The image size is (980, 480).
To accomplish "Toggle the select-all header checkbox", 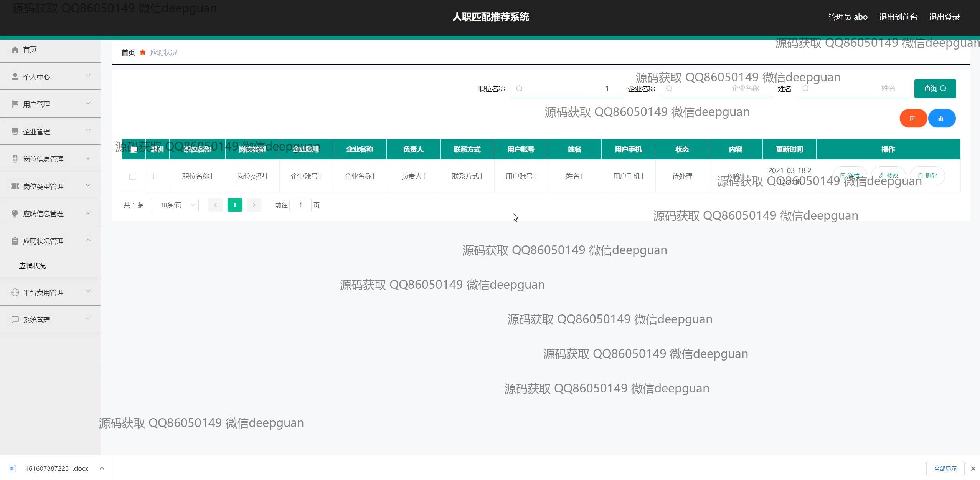I will (133, 149).
